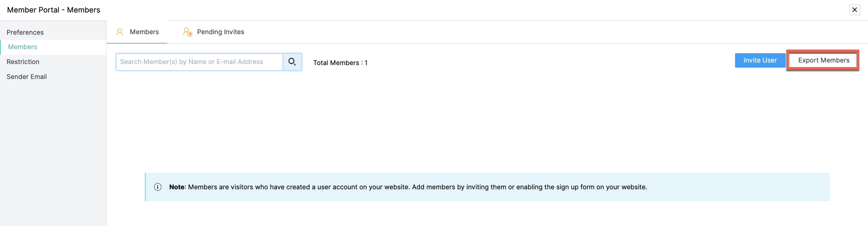Focus the member search input field
Screen dimensions: 868x226
click(199, 62)
